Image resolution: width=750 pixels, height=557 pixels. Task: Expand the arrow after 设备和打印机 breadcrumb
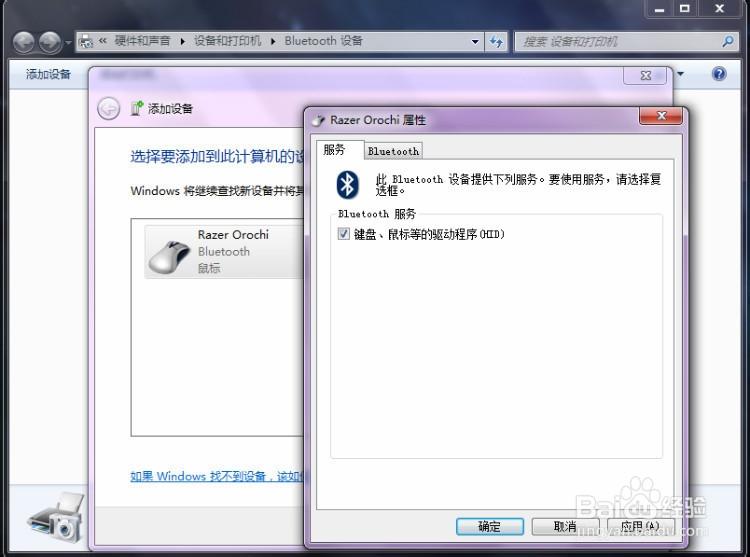(x=273, y=42)
